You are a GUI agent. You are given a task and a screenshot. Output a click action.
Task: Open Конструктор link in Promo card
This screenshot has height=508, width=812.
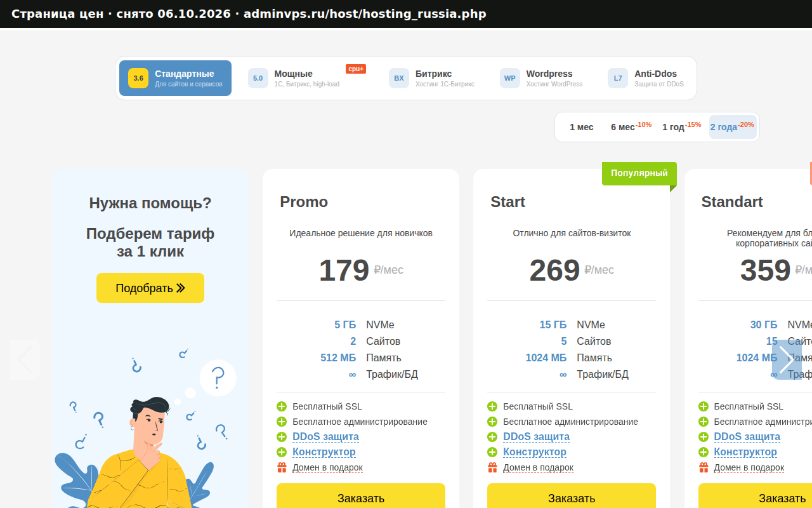point(324,452)
